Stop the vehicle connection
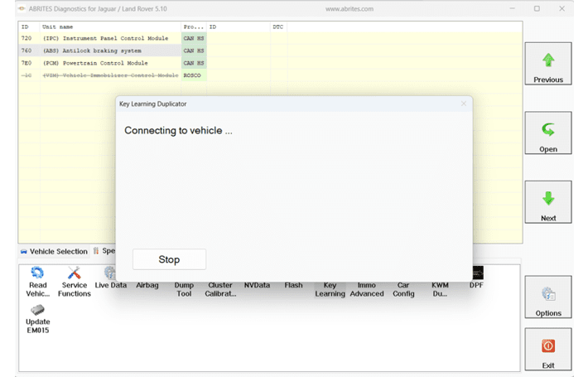 [x=169, y=259]
